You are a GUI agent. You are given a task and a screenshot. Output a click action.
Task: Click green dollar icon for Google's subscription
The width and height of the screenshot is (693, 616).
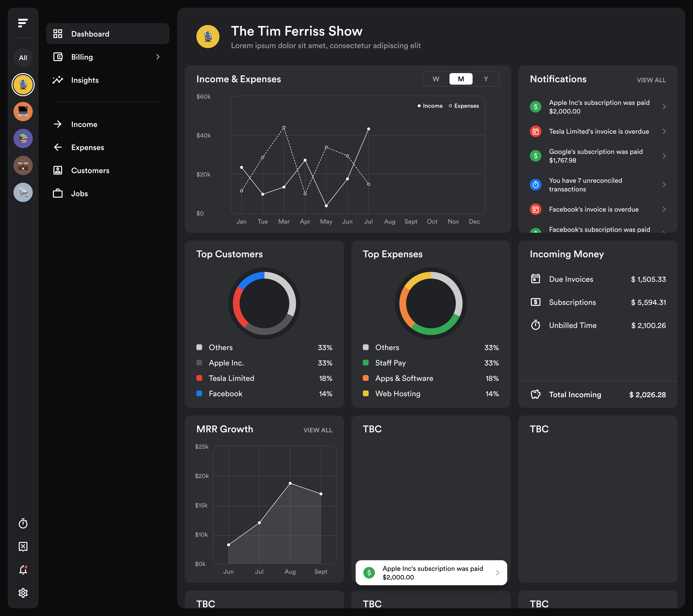(x=535, y=156)
